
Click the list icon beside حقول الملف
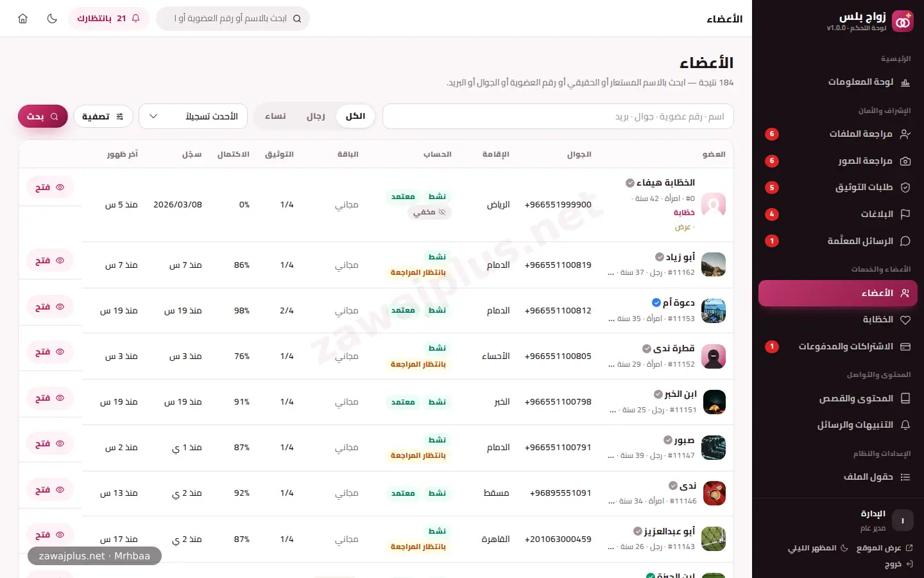pyautogui.click(x=905, y=477)
